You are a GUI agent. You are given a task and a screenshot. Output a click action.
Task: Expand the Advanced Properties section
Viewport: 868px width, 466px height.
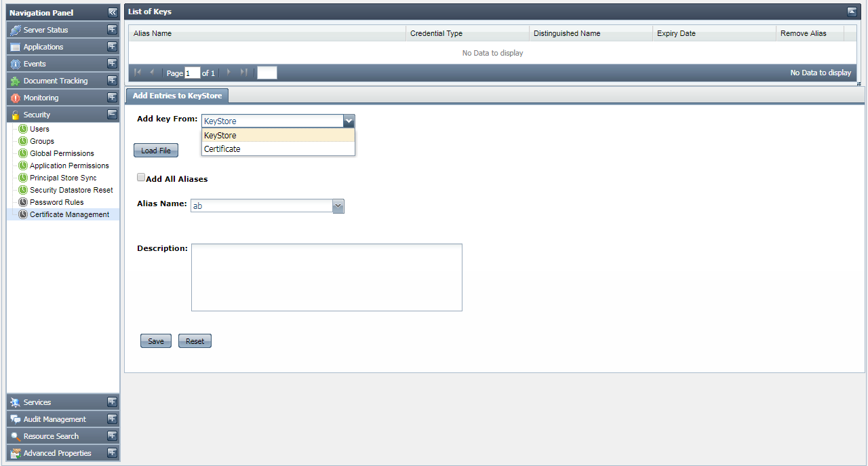coord(112,453)
